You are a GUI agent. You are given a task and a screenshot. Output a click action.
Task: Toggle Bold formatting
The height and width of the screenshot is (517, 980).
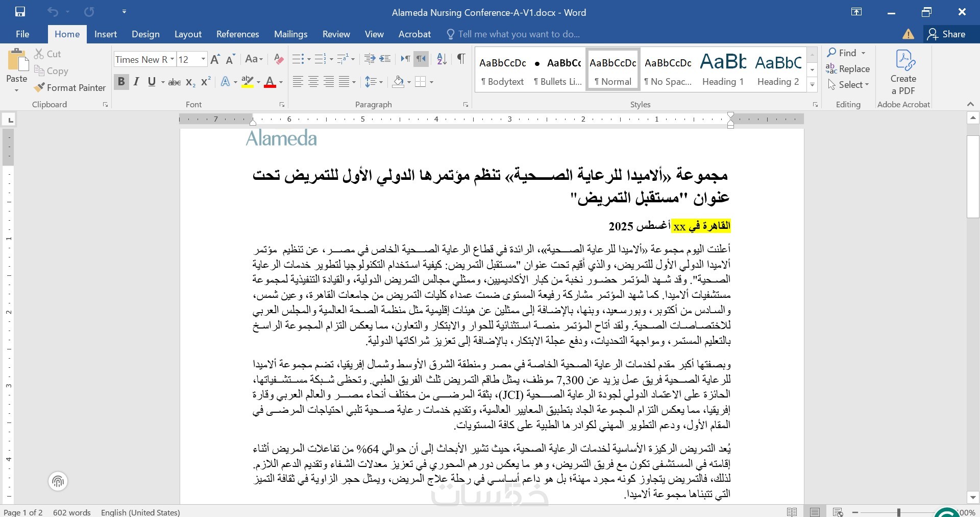[x=121, y=82]
